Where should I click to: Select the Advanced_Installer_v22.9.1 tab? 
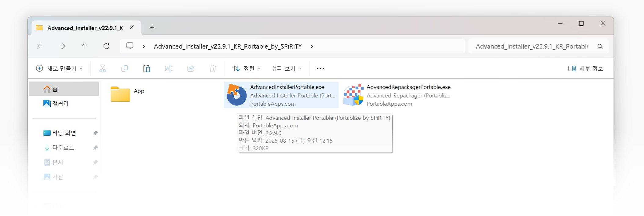pos(86,28)
